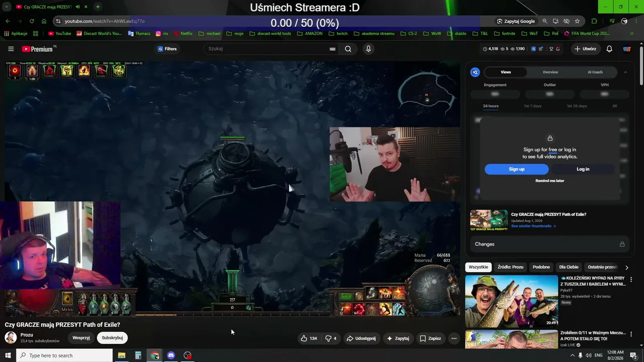This screenshot has height=362, width=644.
Task: Open the diablo bookmarks folder
Action: coord(456,34)
